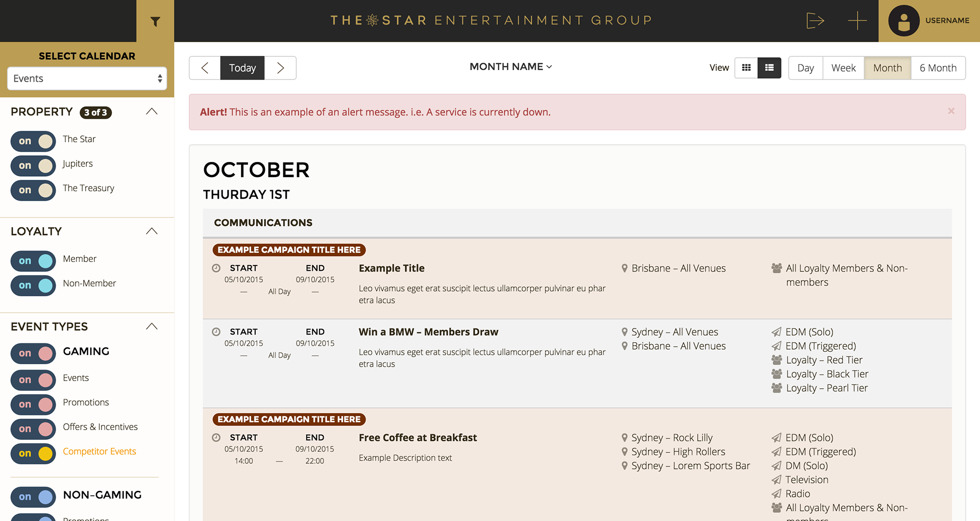This screenshot has width=980, height=521.
Task: Click group icon beside Loyalty – Red Tier
Action: click(x=777, y=360)
